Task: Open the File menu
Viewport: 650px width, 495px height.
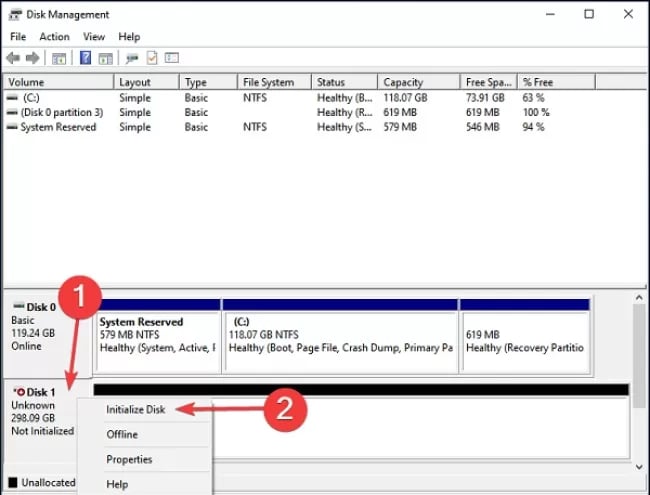Action: coord(18,37)
